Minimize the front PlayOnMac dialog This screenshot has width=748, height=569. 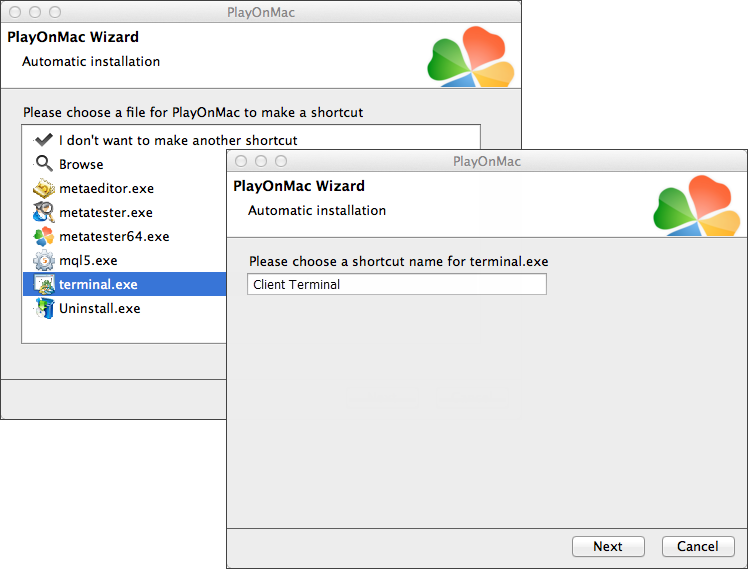[x=261, y=161]
